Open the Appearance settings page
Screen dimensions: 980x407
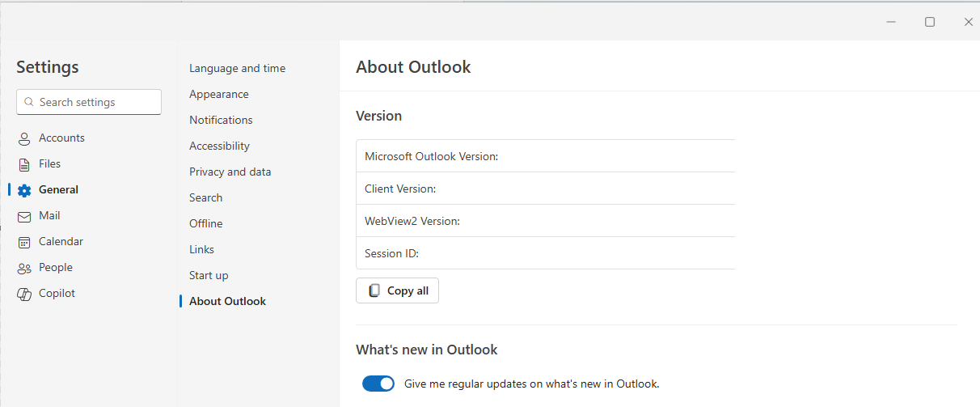click(x=218, y=95)
